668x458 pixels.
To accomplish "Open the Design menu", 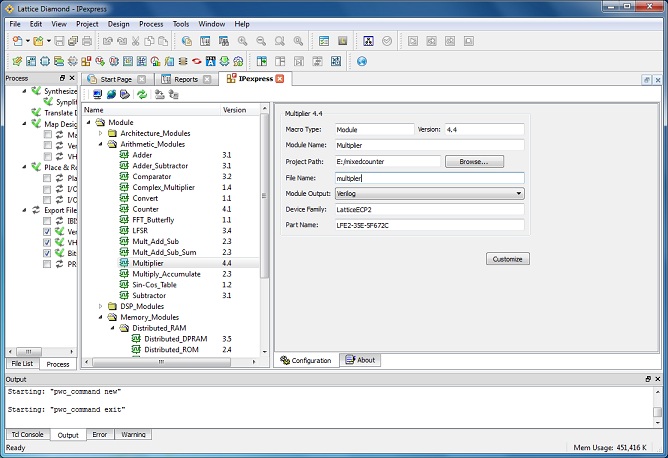I will 118,23.
